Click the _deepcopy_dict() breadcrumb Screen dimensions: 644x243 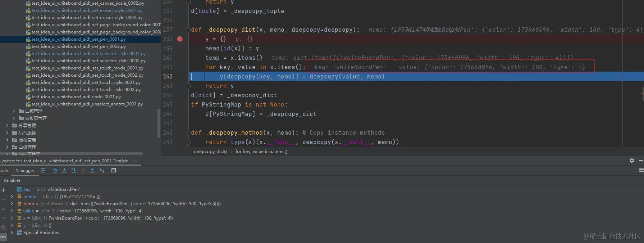click(x=210, y=152)
